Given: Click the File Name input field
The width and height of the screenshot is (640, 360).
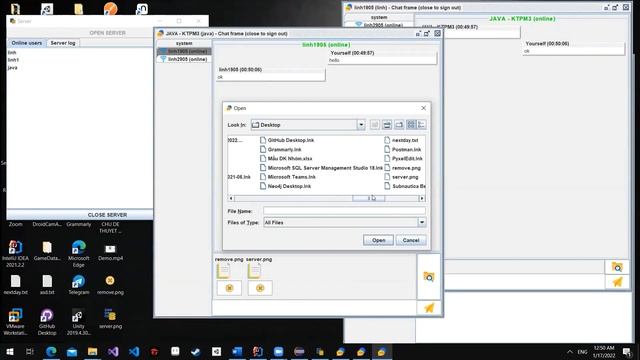Looking at the screenshot, I should point(344,211).
